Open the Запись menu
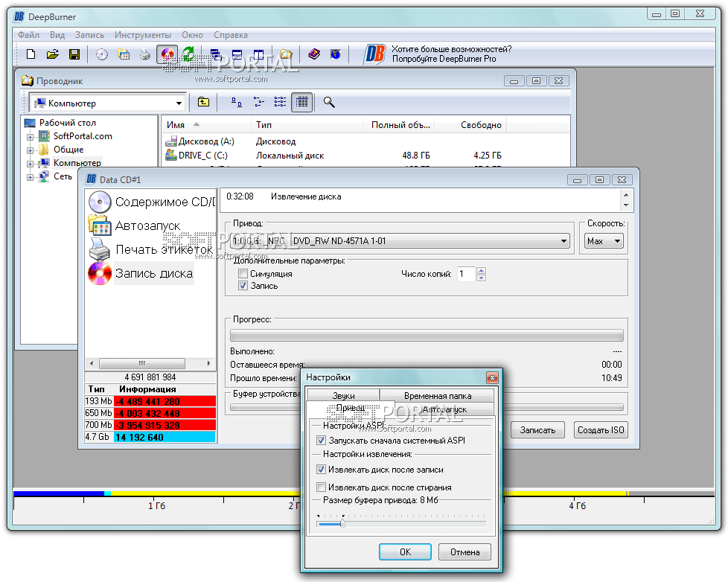Screen dimensions: 728x582 tap(89, 35)
